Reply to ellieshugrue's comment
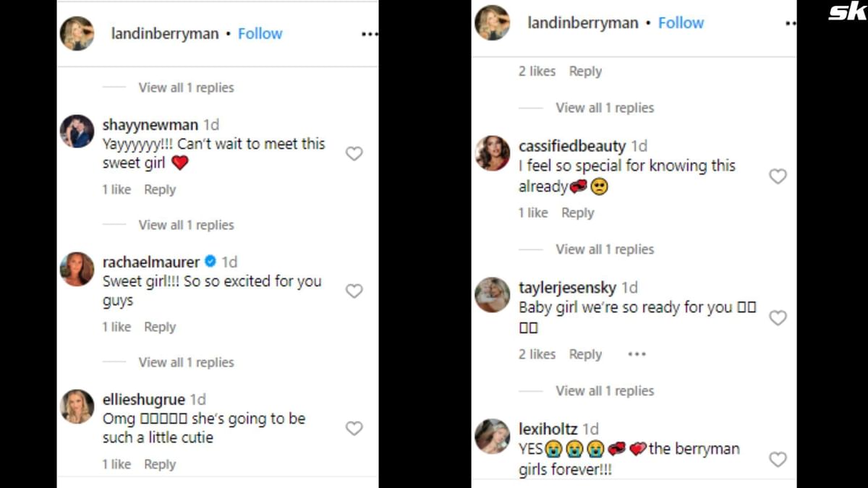 (160, 464)
